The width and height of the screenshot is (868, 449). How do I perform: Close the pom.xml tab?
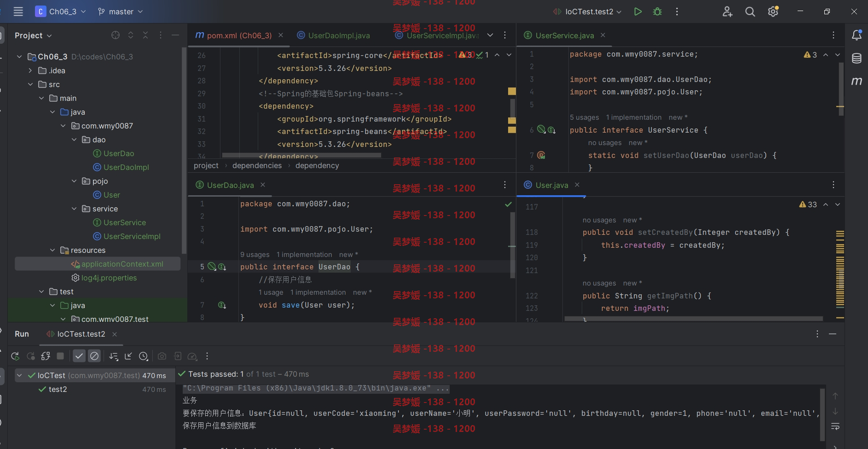[281, 35]
